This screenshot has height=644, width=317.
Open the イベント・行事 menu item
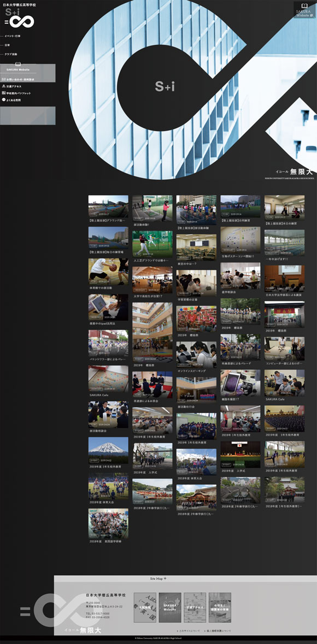[13, 36]
